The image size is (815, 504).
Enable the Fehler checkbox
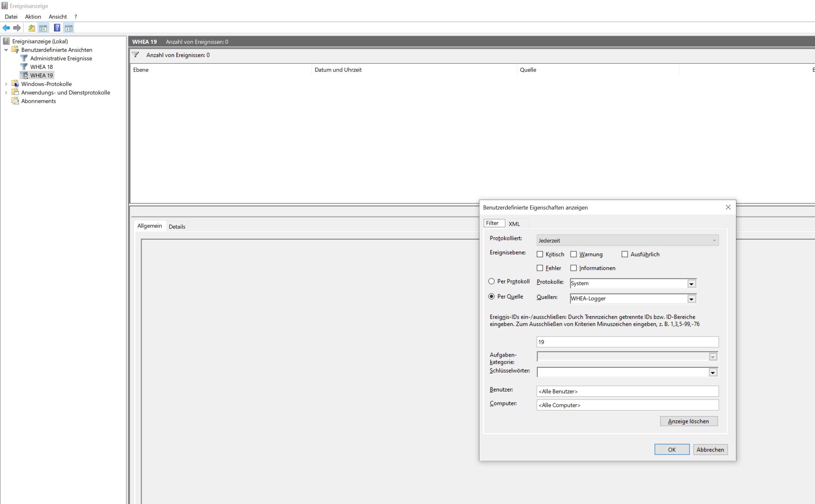[x=540, y=268]
